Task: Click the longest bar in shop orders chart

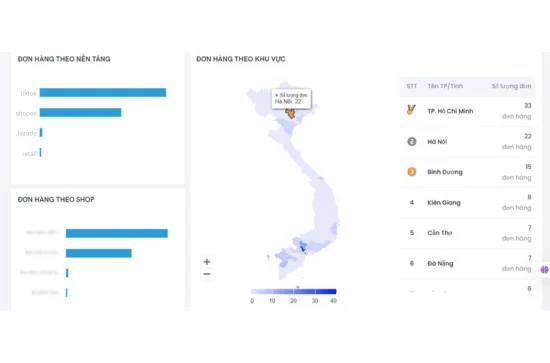Action: point(117,233)
